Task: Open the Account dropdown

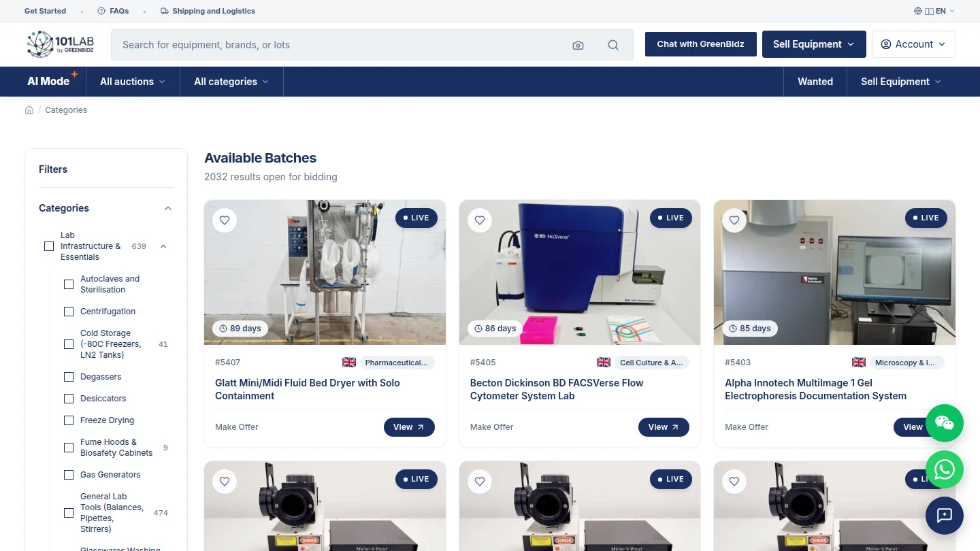Action: pyautogui.click(x=913, y=44)
